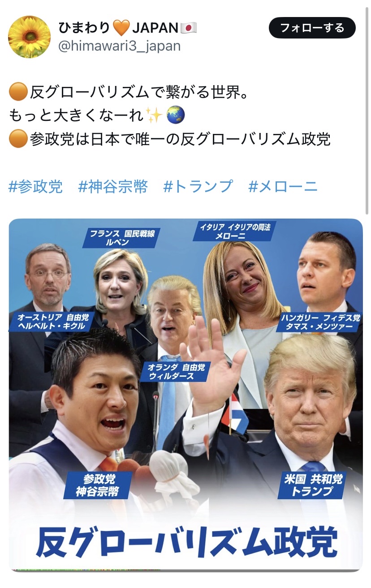The height and width of the screenshot is (588, 371).
Task: Open the #参政党 hashtag
Action: 36,186
